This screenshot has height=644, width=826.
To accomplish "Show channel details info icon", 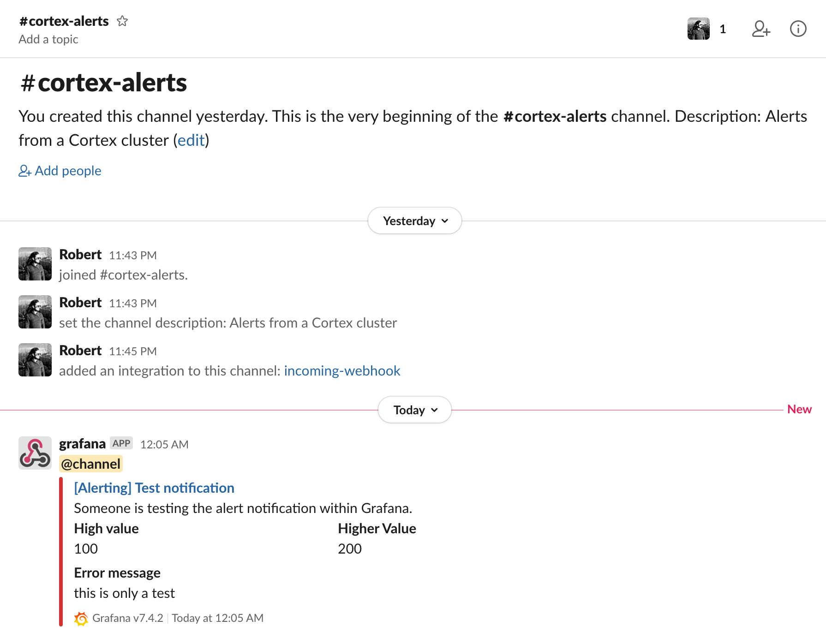I will [798, 29].
